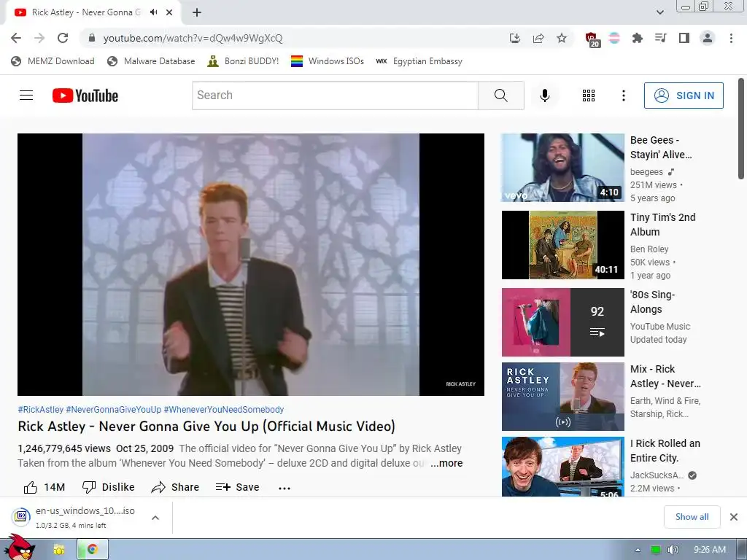This screenshot has width=747, height=560.
Task: Click the address bar URL
Action: click(193, 38)
